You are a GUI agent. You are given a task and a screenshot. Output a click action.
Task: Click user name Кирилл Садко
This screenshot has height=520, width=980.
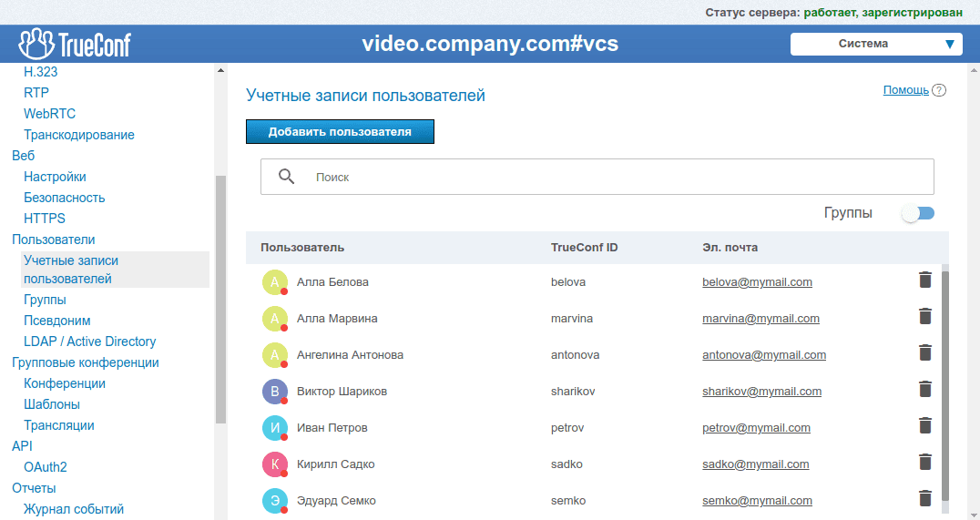click(x=336, y=464)
